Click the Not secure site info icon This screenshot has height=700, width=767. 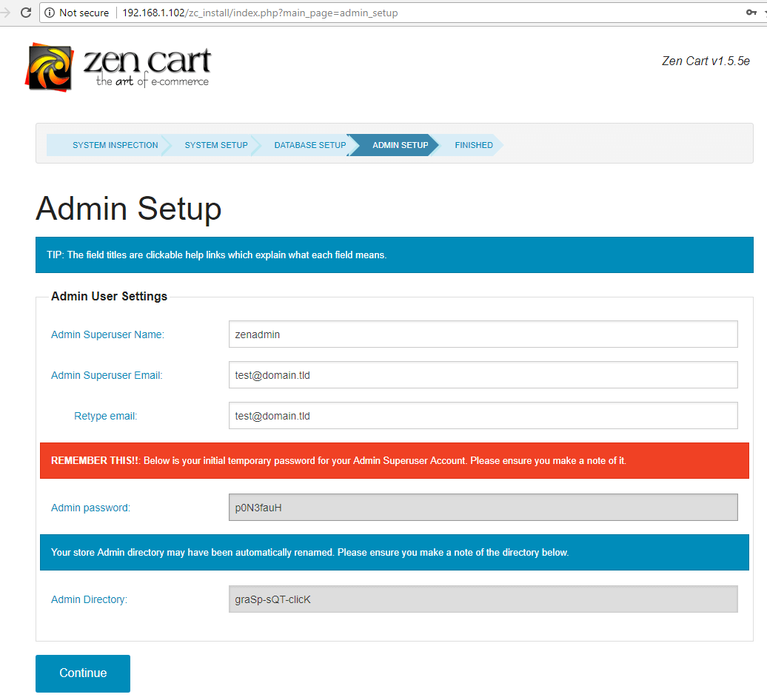[x=50, y=13]
